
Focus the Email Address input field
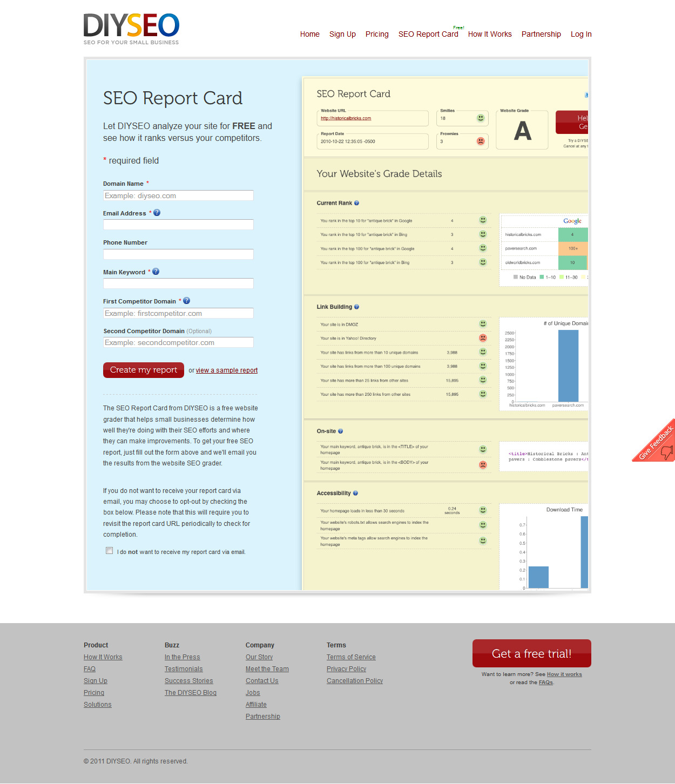(x=178, y=225)
